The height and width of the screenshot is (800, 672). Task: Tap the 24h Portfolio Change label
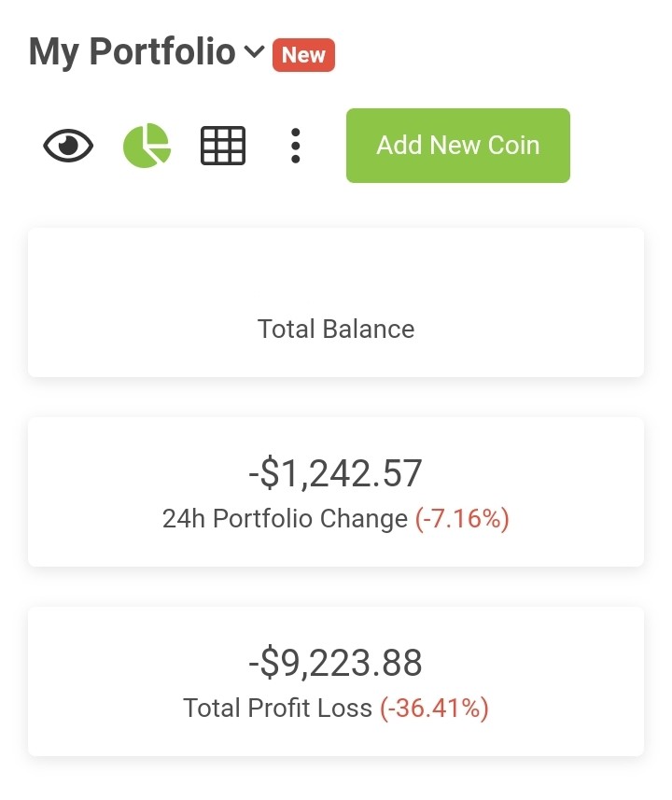coord(286,519)
